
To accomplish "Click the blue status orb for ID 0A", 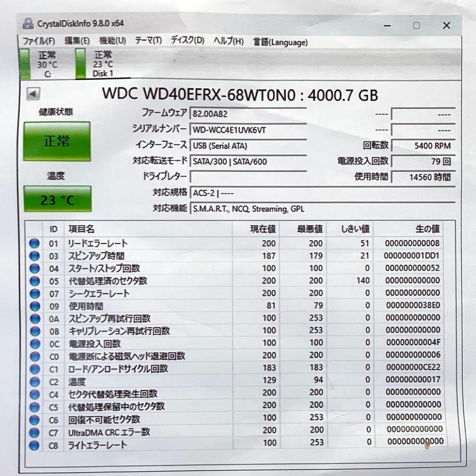I will [x=35, y=319].
